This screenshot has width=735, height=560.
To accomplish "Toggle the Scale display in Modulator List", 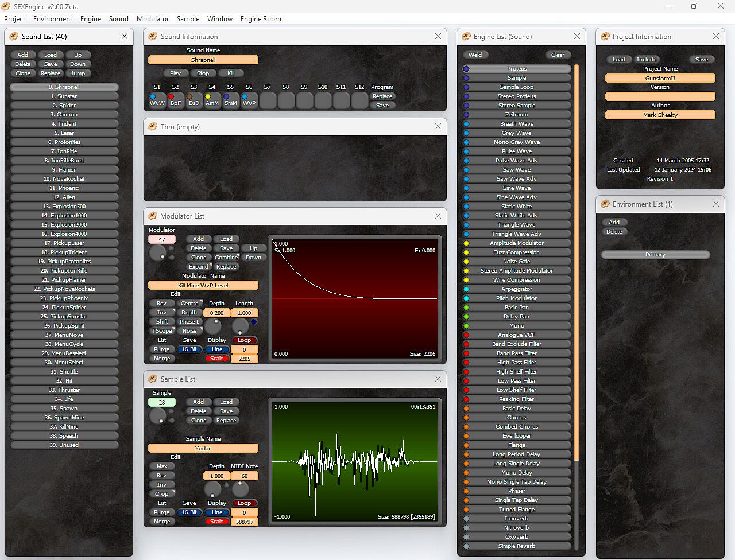I will [216, 359].
